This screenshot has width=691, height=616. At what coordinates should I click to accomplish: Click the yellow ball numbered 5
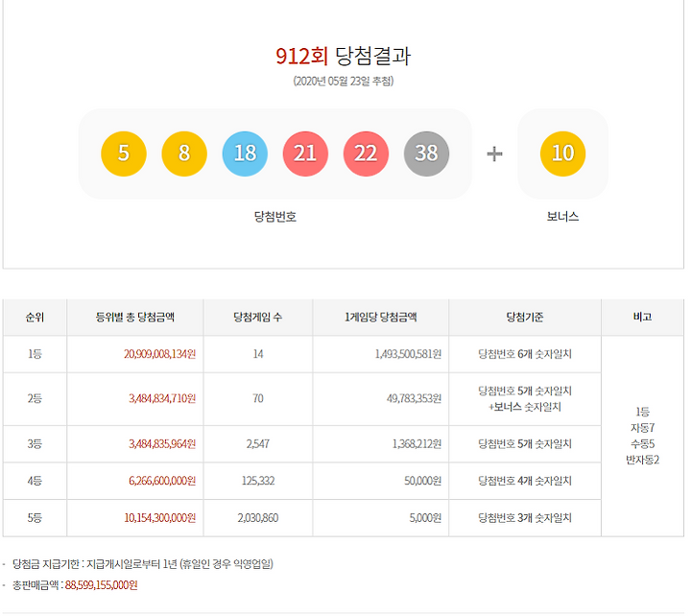(124, 154)
